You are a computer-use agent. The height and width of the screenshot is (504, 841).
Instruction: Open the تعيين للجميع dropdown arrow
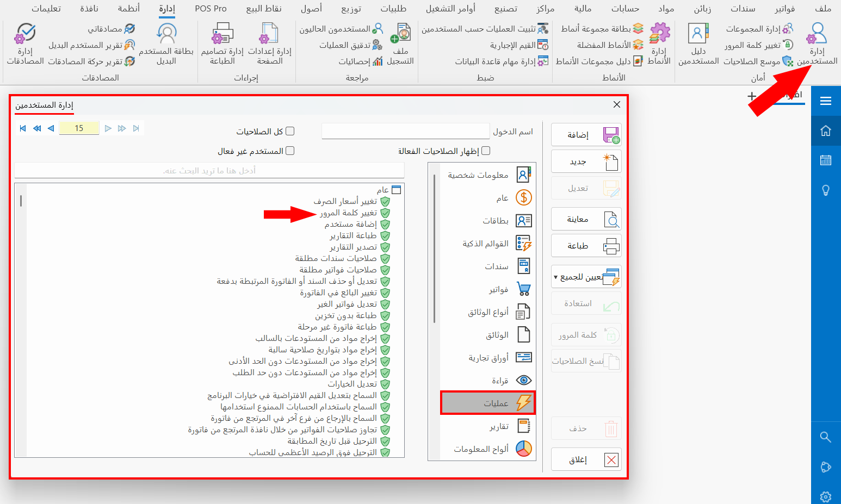[x=556, y=276]
